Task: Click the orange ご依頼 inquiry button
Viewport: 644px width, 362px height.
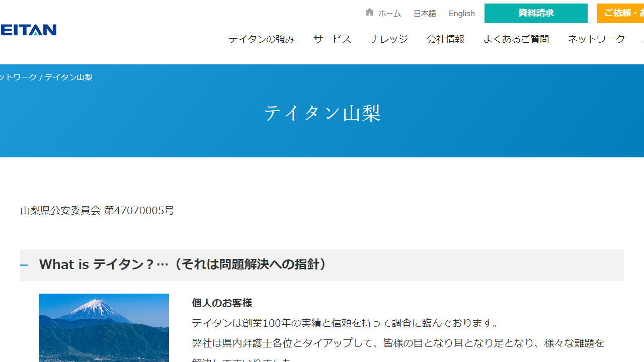Action: (621, 13)
